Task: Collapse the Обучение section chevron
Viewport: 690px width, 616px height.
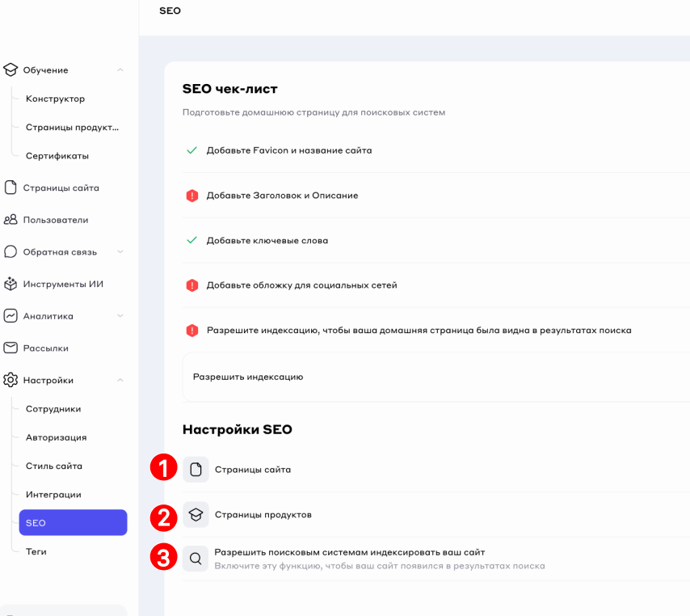Action: tap(120, 70)
